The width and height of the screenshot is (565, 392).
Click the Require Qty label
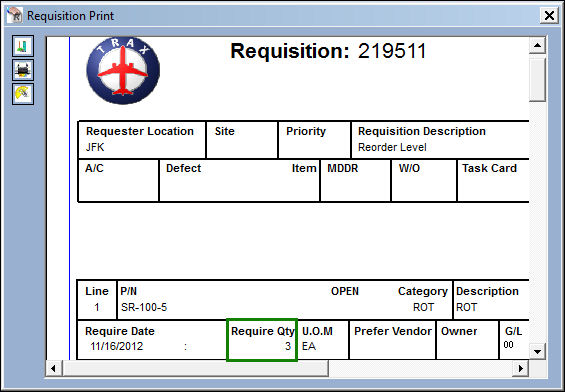coord(263,331)
